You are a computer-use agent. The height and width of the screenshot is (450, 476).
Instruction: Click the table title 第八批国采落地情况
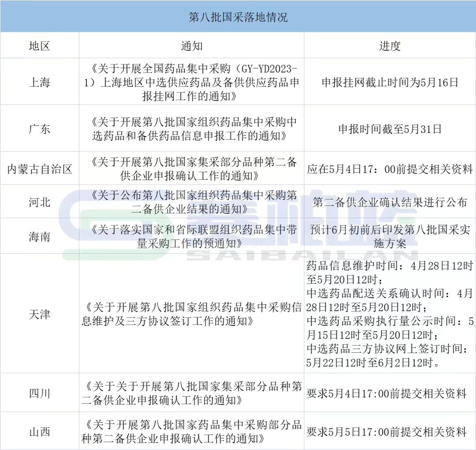coord(238,17)
